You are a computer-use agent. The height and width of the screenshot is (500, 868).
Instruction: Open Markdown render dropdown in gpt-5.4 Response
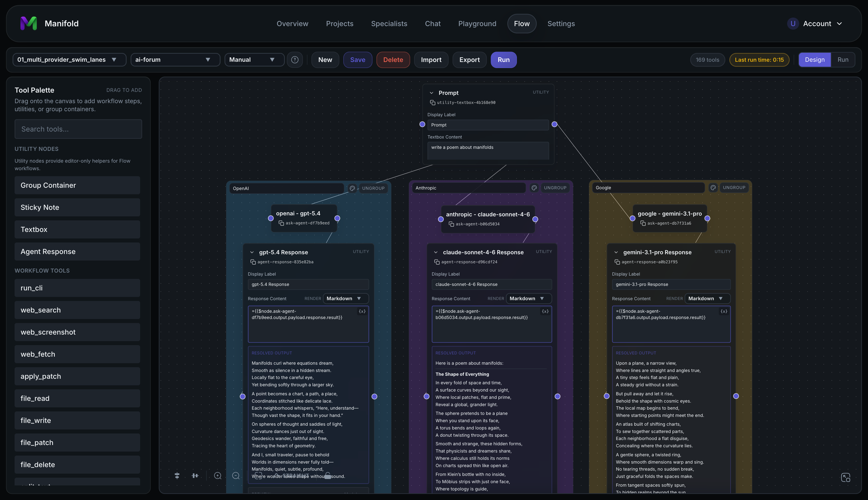tap(346, 299)
